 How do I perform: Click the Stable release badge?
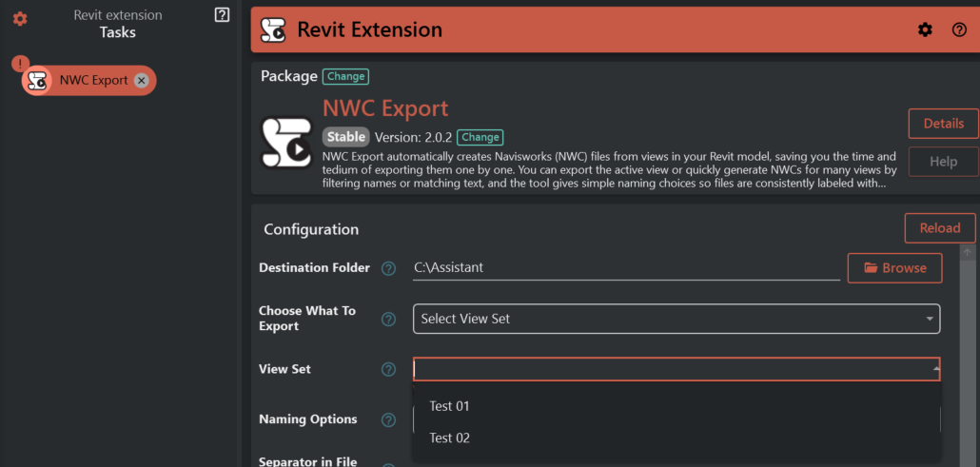346,137
